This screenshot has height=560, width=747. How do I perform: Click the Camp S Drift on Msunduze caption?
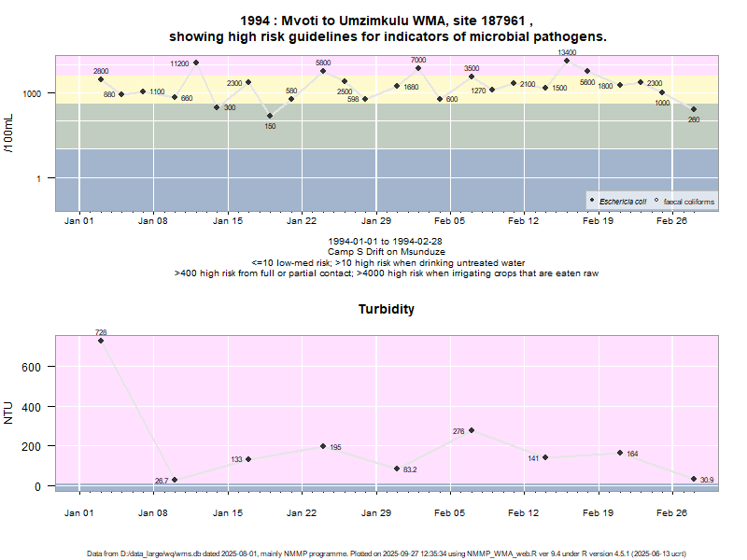(387, 252)
